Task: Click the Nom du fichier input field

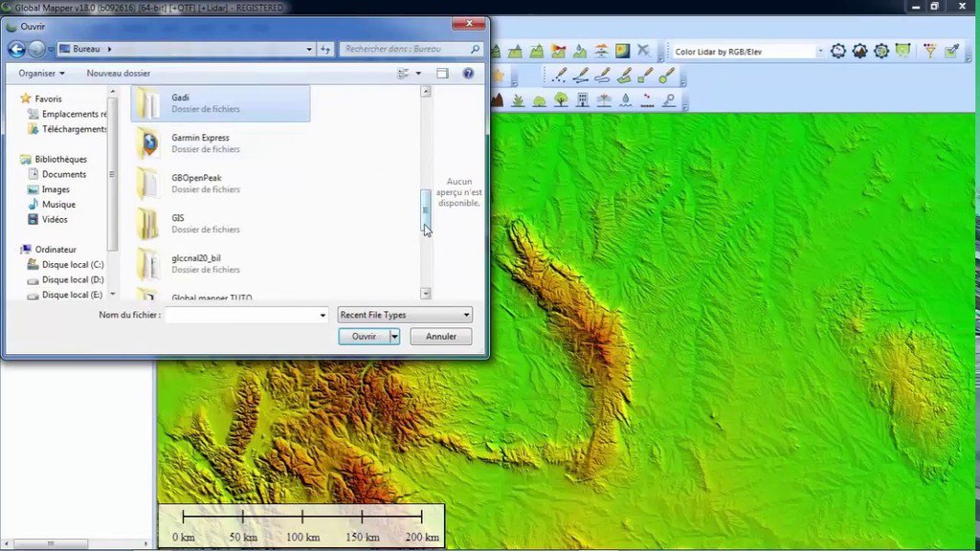Action: [244, 315]
